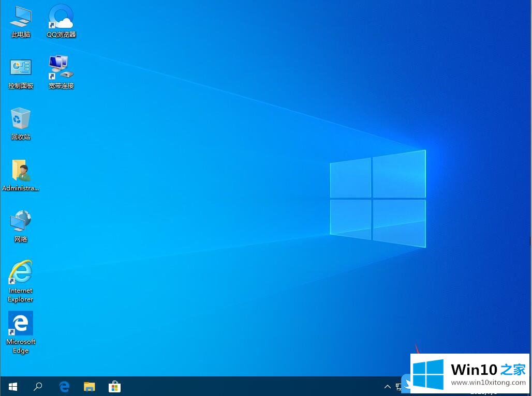Click the taskbar search magnifier
The height and width of the screenshot is (396, 532).
pyautogui.click(x=38, y=386)
